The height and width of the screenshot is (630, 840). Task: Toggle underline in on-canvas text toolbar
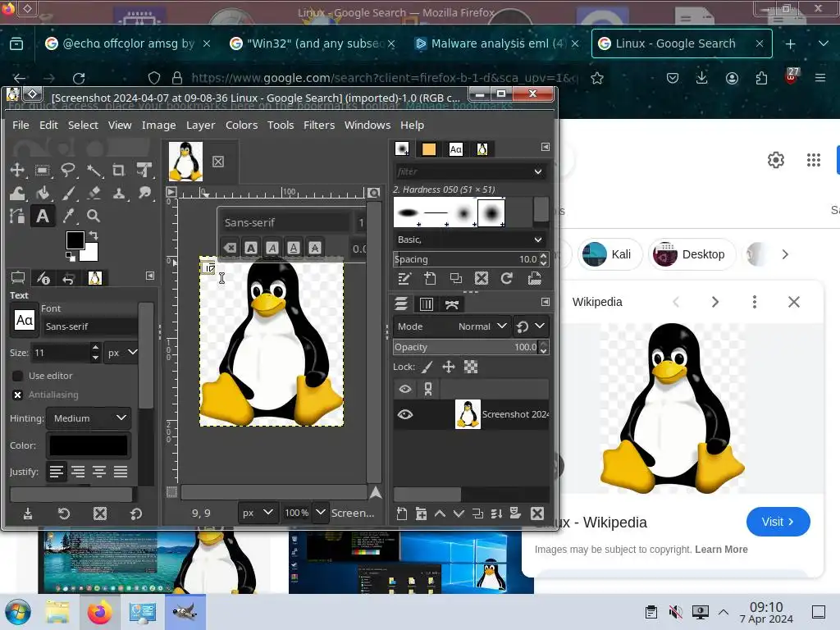click(x=293, y=248)
